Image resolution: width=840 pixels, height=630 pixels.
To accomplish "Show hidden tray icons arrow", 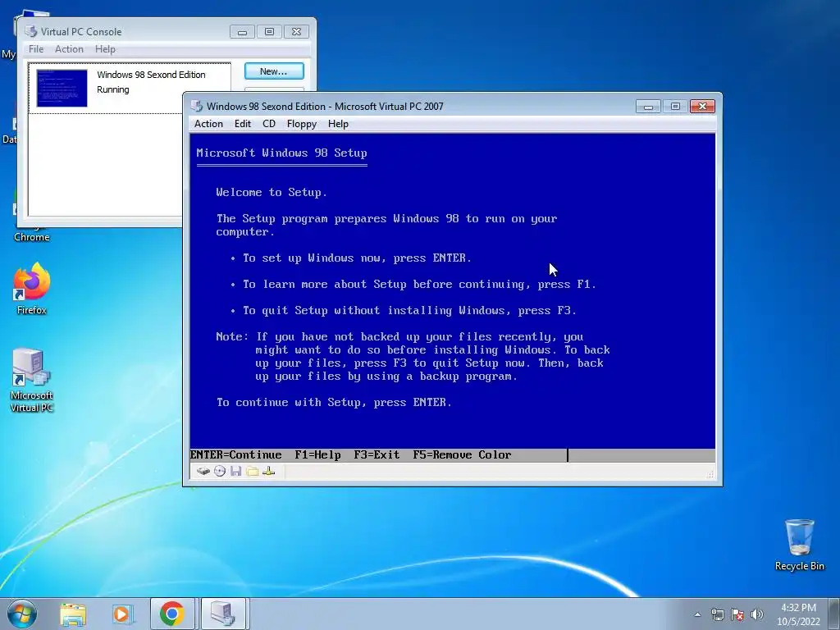I will click(697, 614).
